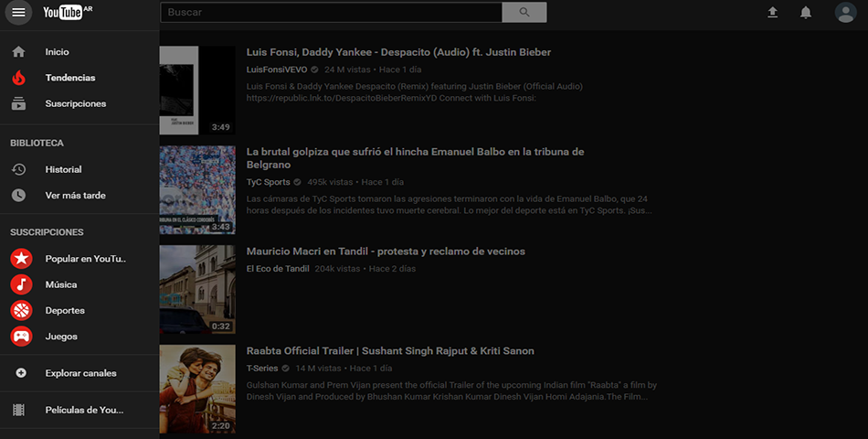The height and width of the screenshot is (439, 868).
Task: Click the TyC Sports video description text
Action: pyautogui.click(x=449, y=205)
